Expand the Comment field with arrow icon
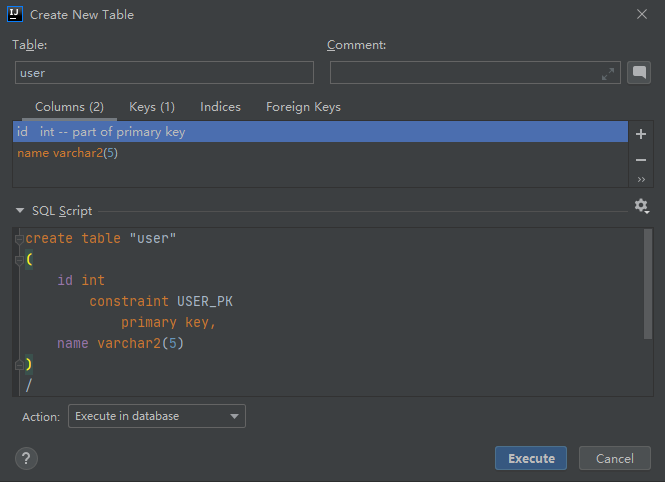This screenshot has height=482, width=665. point(608,73)
